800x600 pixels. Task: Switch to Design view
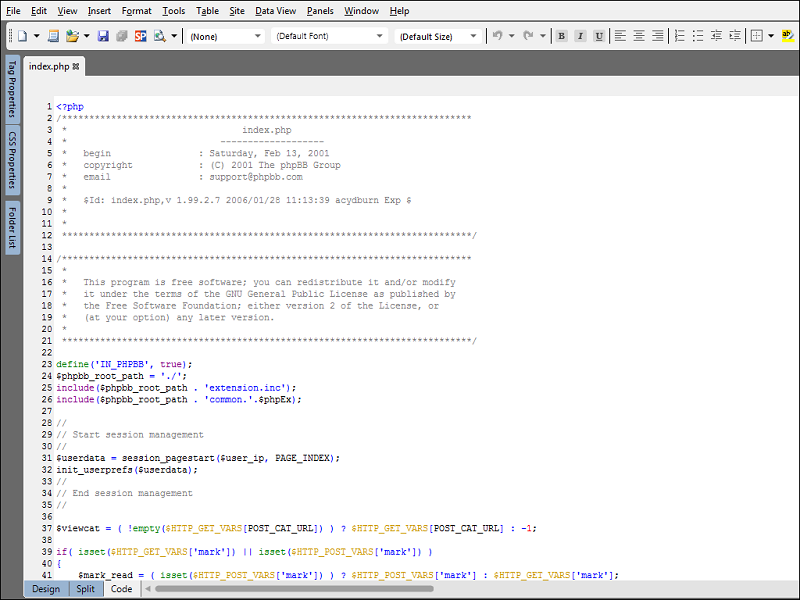tap(46, 589)
